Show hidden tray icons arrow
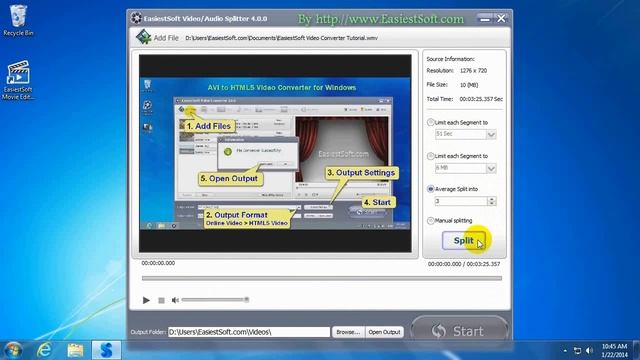640x360 pixels. [565, 351]
